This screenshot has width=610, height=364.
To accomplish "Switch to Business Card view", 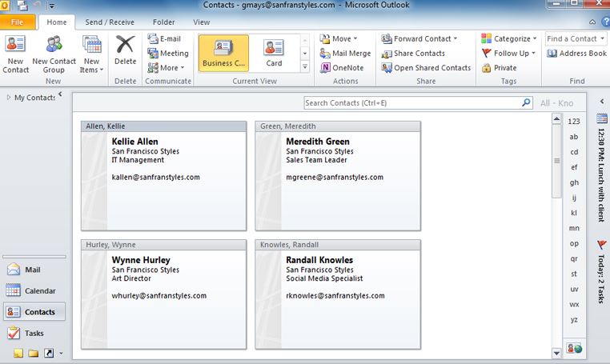I will coord(223,53).
